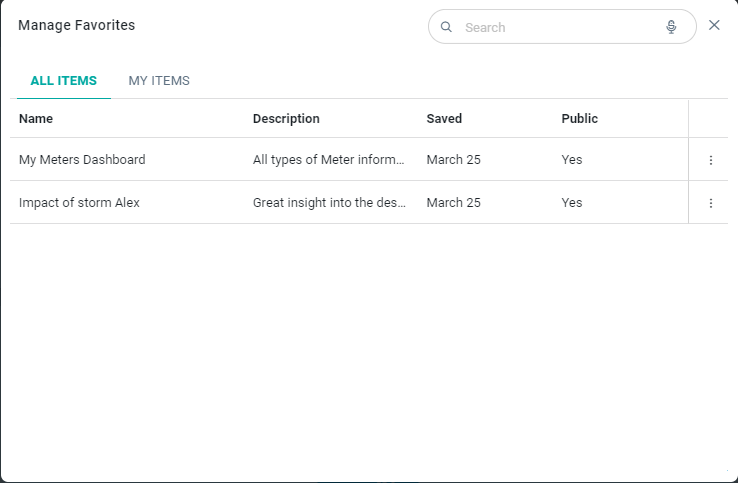Viewport: 738px width, 483px height.
Task: Select the My Meters Dashboard favorite name
Action: 82,160
